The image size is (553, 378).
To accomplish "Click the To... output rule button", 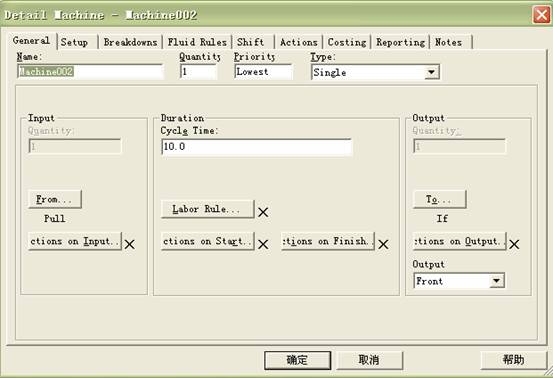I will (x=439, y=199).
